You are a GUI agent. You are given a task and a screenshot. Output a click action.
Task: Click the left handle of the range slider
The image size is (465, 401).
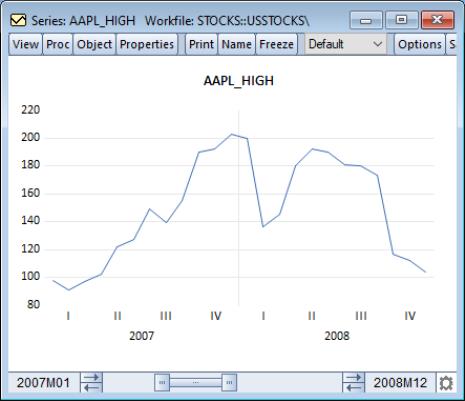[162, 382]
